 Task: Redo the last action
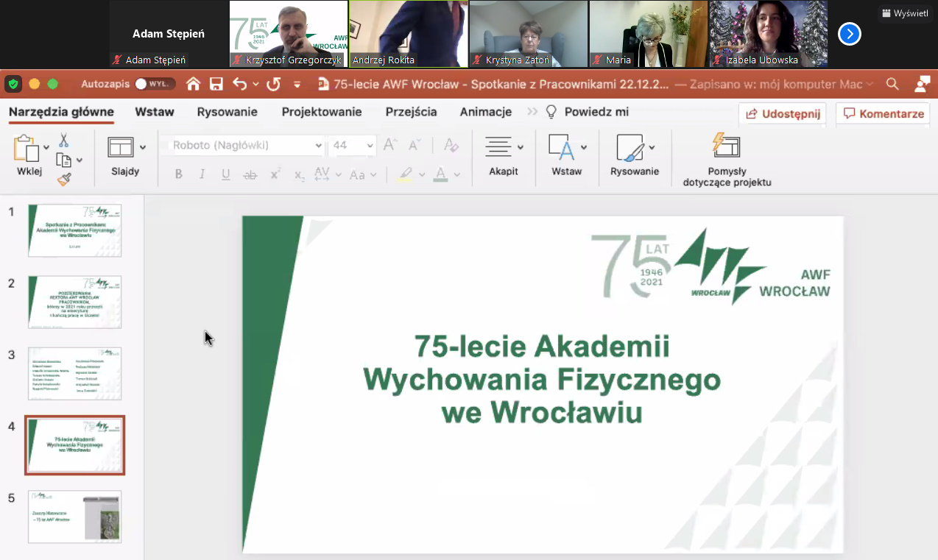coord(273,84)
